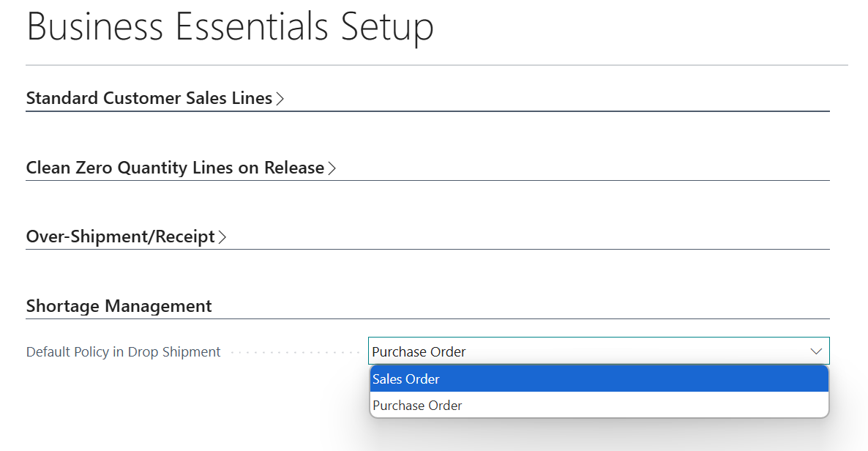Click the Standard Customer Sales Lines title text
Screen dimensions: 868x451
tap(149, 98)
